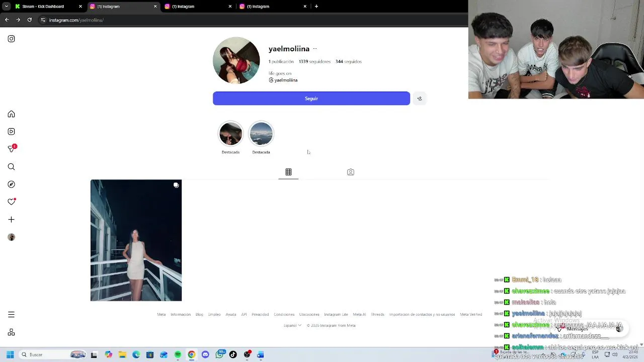Close the Kick Dashboard browser tab
This screenshot has height=362, width=644.
80,7
